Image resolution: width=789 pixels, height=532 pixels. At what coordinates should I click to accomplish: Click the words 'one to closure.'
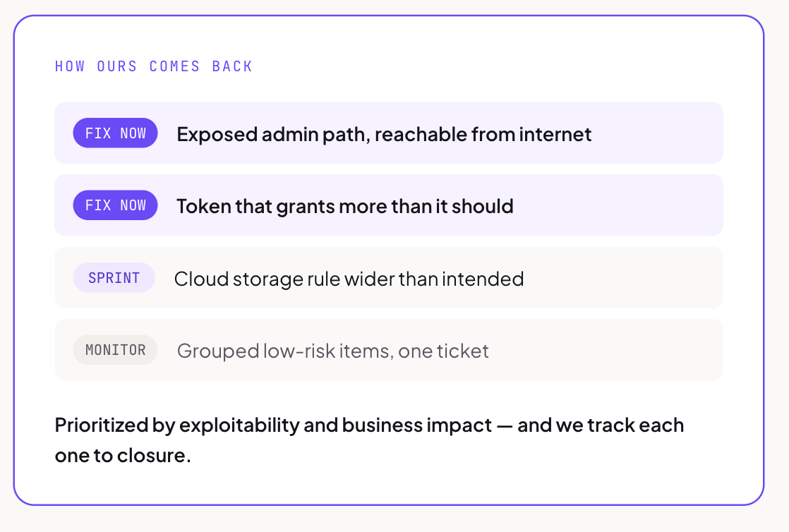(x=123, y=456)
